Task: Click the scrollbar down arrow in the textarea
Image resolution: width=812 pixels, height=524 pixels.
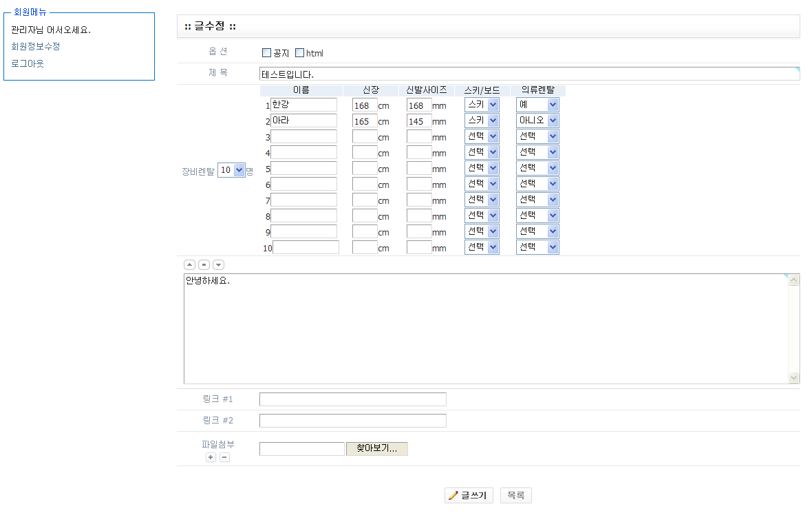Action: 794,377
